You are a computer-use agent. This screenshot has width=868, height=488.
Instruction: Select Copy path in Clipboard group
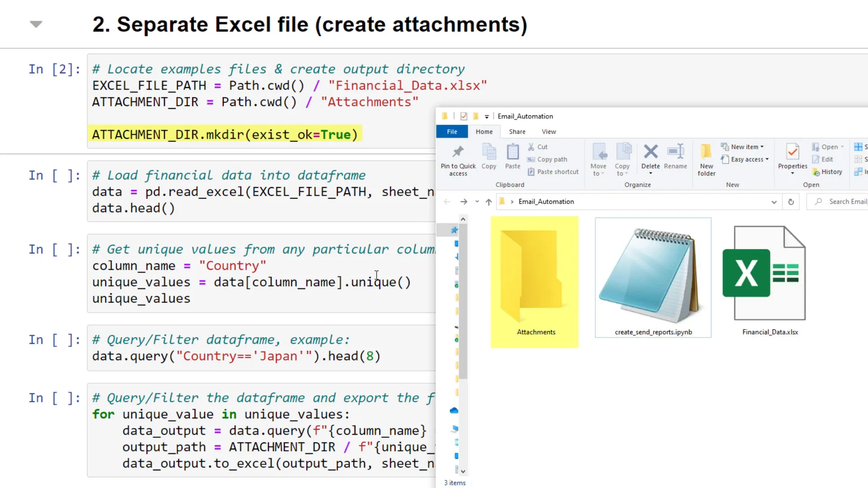(547, 160)
